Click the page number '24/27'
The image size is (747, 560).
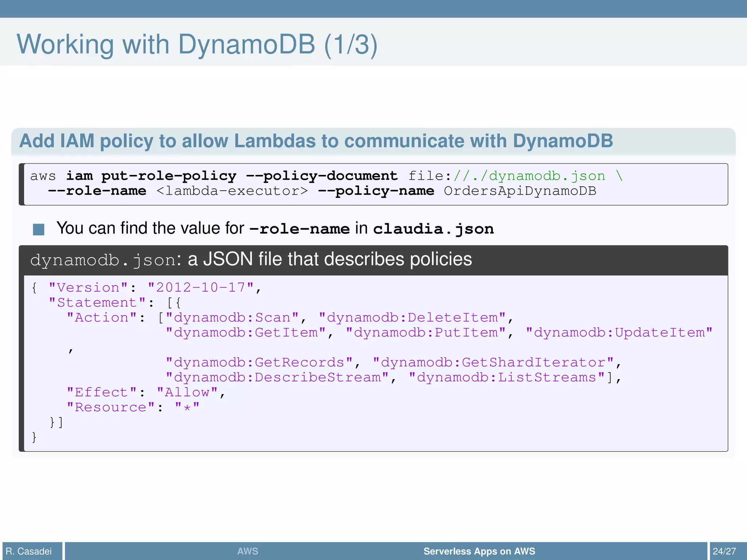(724, 551)
